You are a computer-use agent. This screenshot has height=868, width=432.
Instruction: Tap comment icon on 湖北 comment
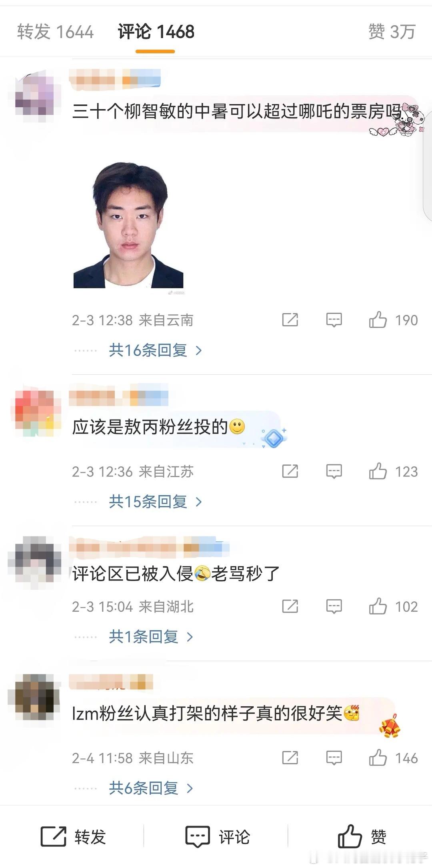tap(334, 607)
